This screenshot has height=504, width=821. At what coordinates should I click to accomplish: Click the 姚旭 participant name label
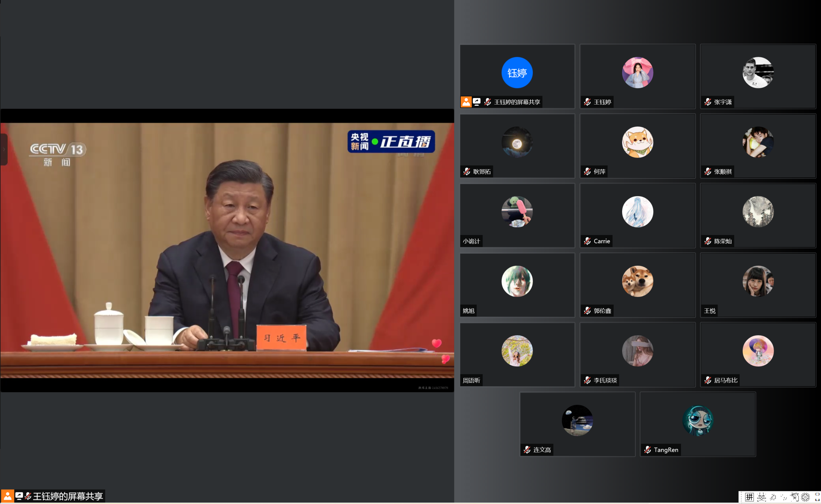[x=468, y=311]
